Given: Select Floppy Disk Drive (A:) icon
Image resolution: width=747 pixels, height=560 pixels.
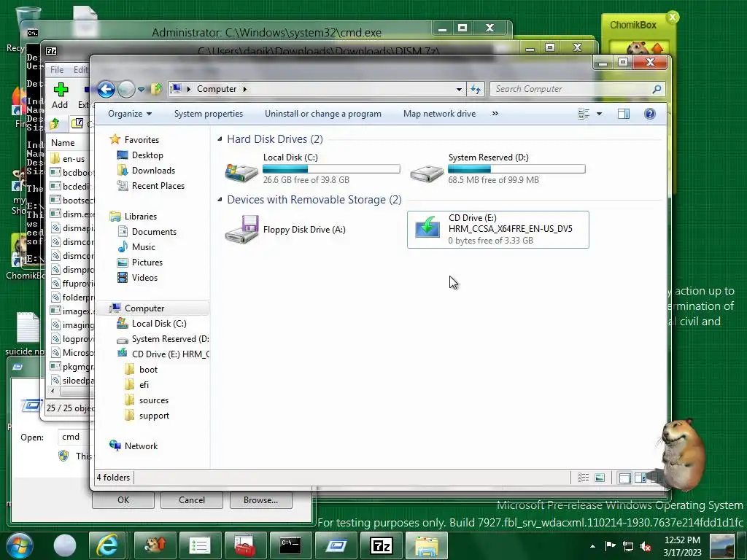Looking at the screenshot, I should [242, 230].
